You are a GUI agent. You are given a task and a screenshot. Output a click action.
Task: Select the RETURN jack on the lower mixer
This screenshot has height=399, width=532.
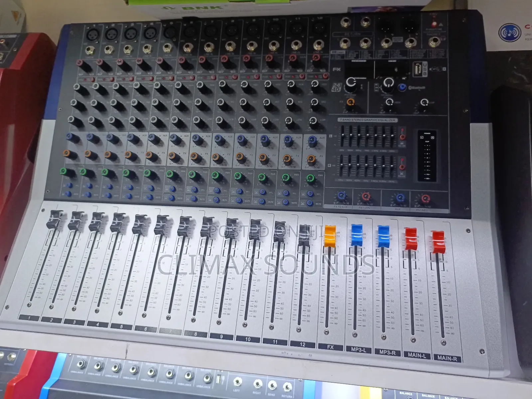[x=287, y=387]
